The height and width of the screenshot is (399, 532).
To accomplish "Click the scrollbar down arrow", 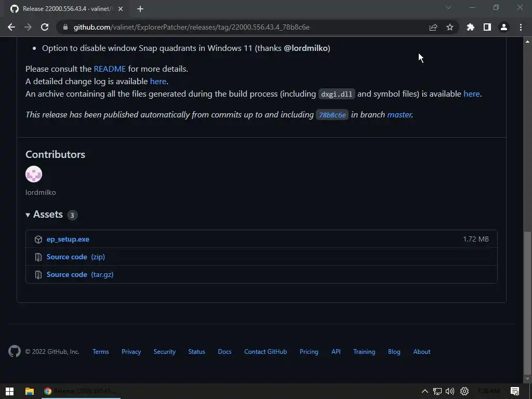I will pos(527,379).
